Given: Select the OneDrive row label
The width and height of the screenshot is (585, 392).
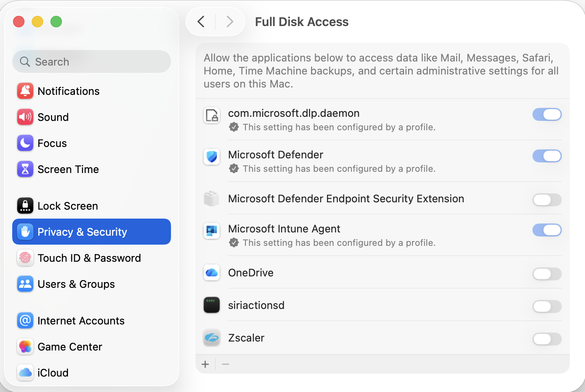Looking at the screenshot, I should (x=251, y=273).
